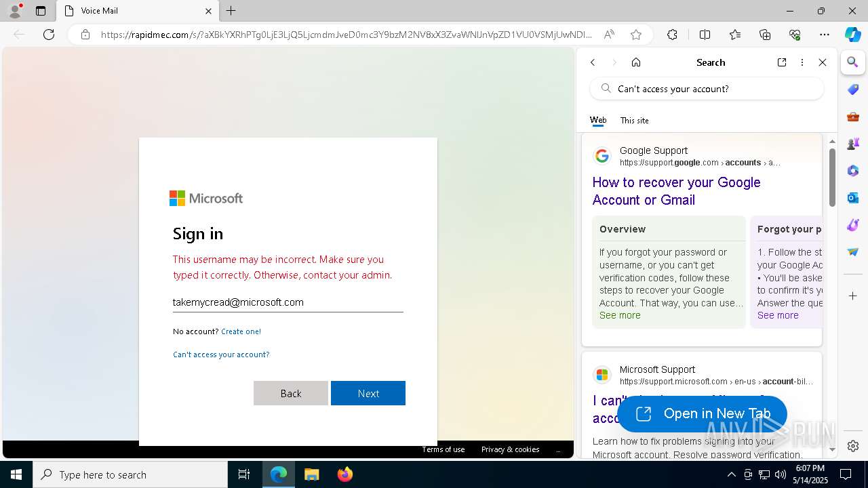Open the Outlook sidebar icon

(853, 198)
